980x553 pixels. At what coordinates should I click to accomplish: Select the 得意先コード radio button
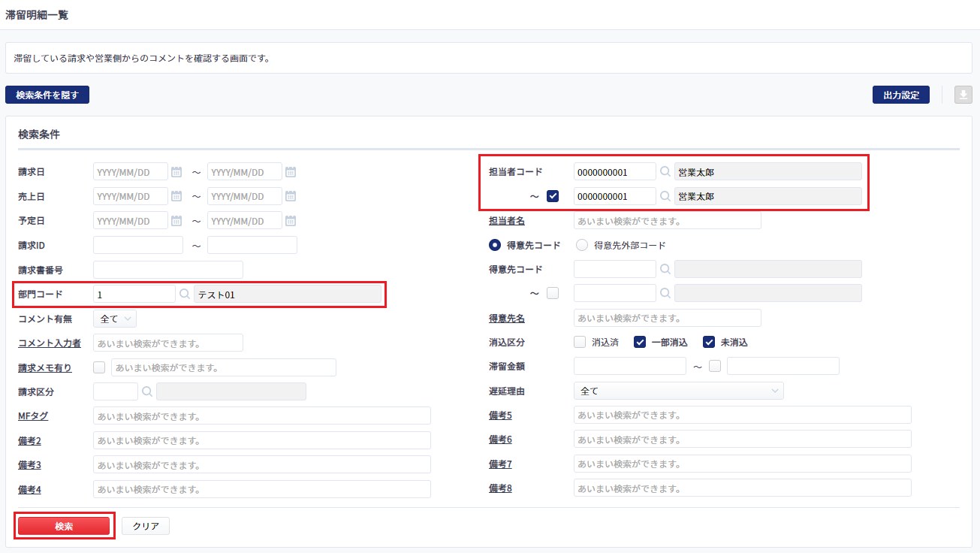coord(495,245)
